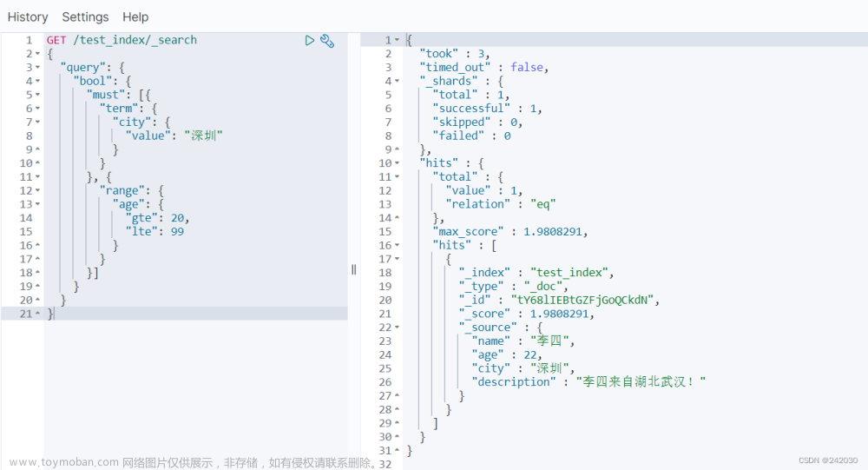The width and height of the screenshot is (868, 470).
Task: Click the "skipped" : 0 line
Action: pos(477,122)
